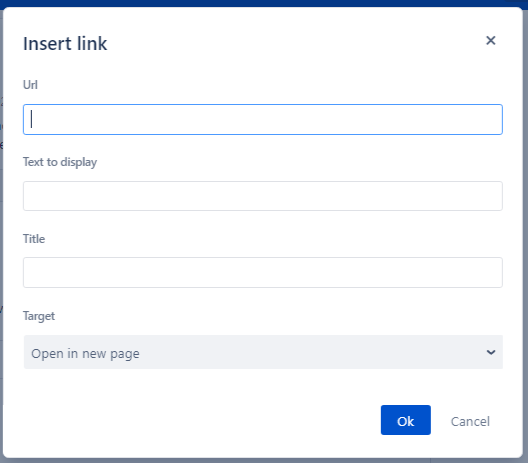Close the Insert link dialog with X

pyautogui.click(x=491, y=40)
